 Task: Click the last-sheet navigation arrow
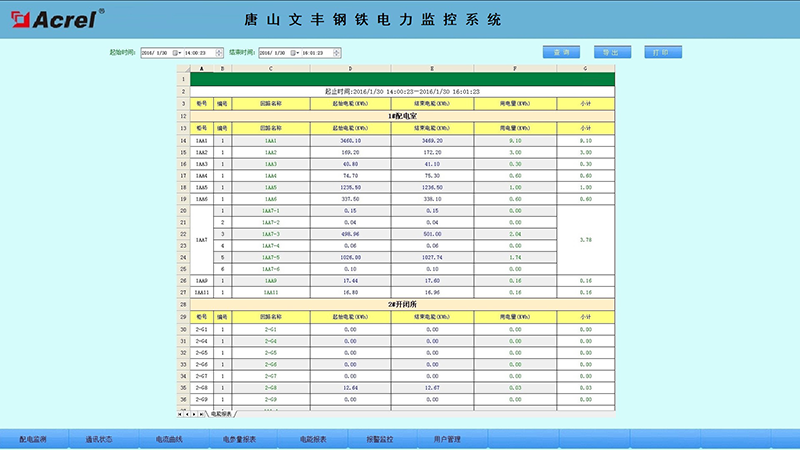202,413
